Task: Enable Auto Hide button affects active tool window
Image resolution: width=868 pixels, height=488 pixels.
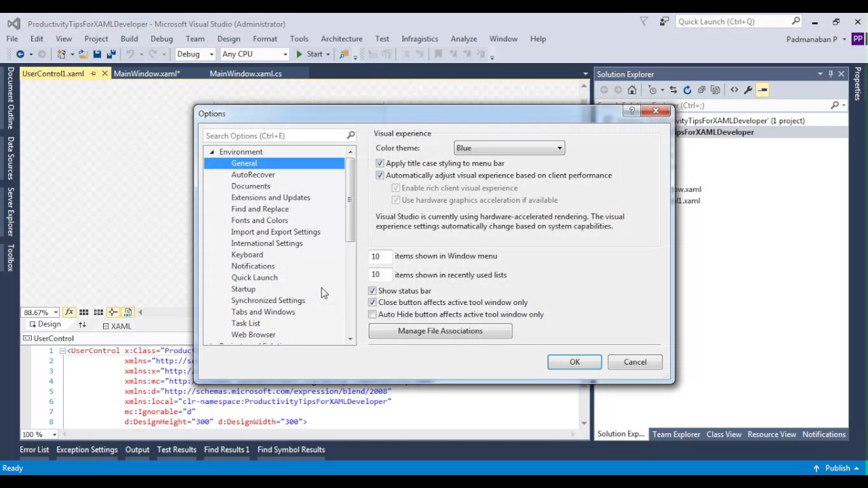Action: tap(372, 314)
